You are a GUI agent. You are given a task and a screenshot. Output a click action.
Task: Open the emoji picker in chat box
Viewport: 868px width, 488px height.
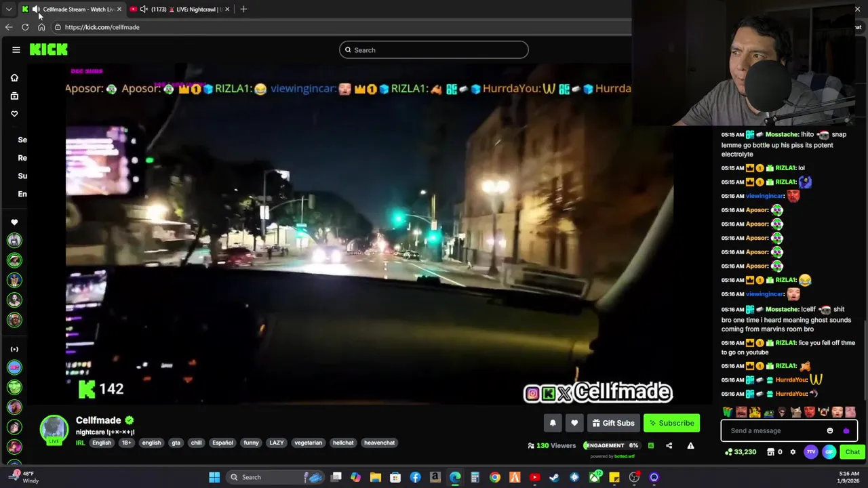tap(829, 430)
